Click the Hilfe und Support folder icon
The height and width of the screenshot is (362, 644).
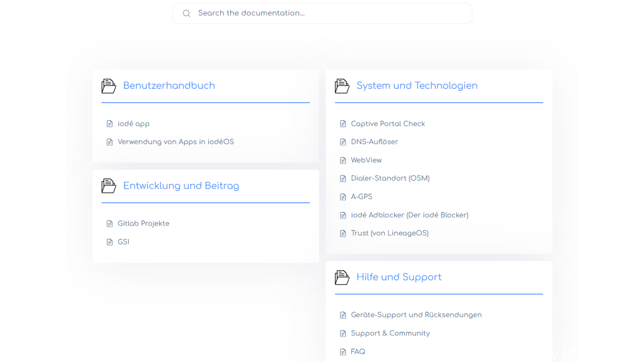pos(342,277)
